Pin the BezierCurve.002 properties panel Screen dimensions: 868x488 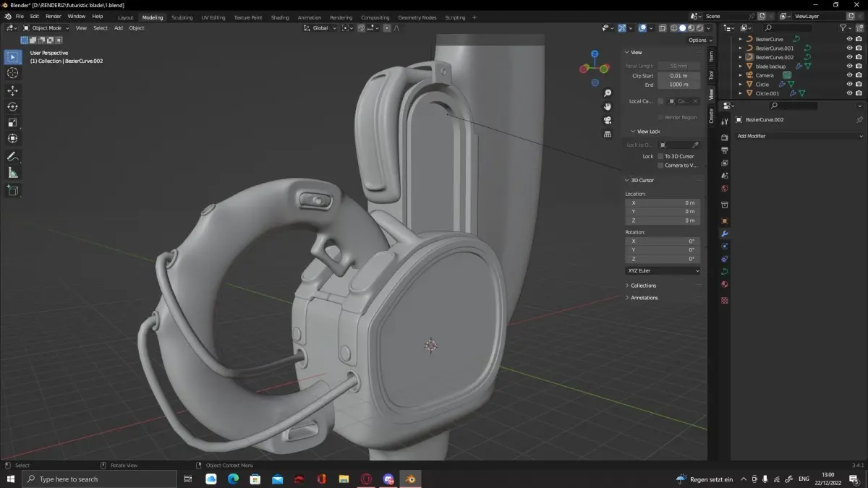(x=859, y=119)
